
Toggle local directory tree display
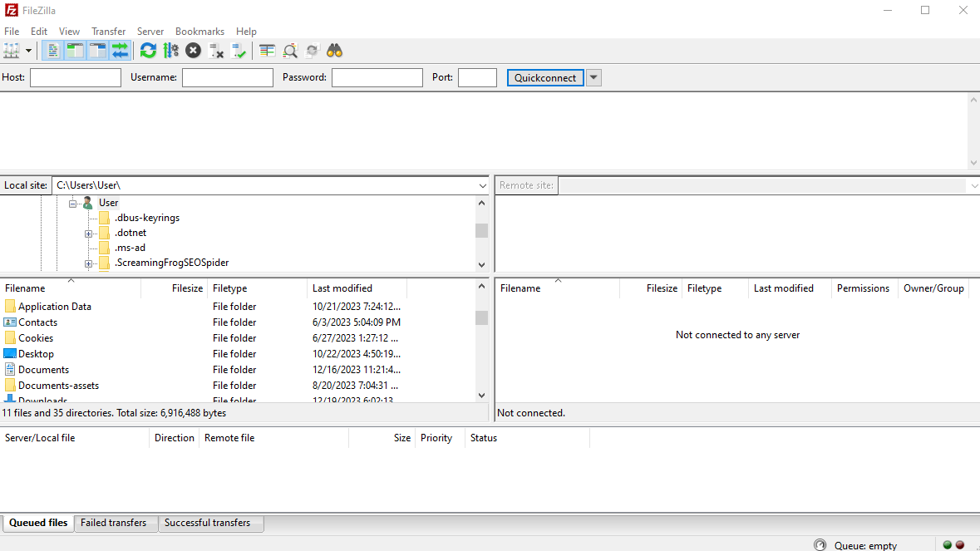tap(75, 51)
